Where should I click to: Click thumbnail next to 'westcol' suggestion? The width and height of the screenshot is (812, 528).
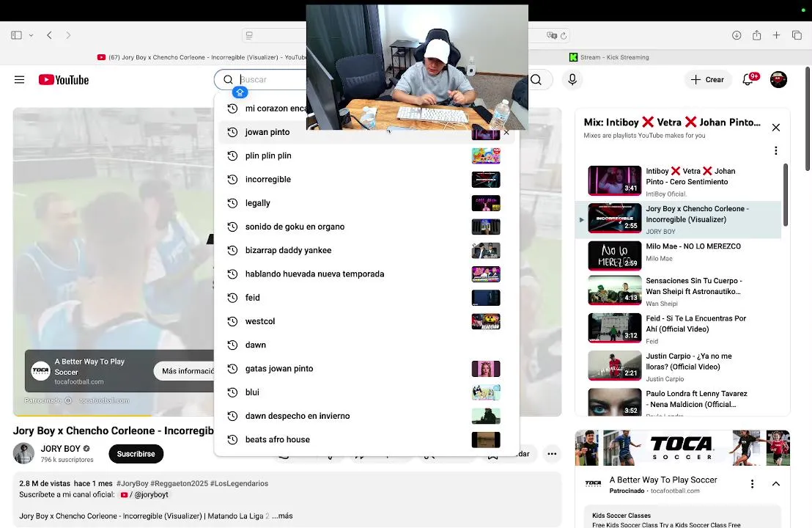point(486,321)
